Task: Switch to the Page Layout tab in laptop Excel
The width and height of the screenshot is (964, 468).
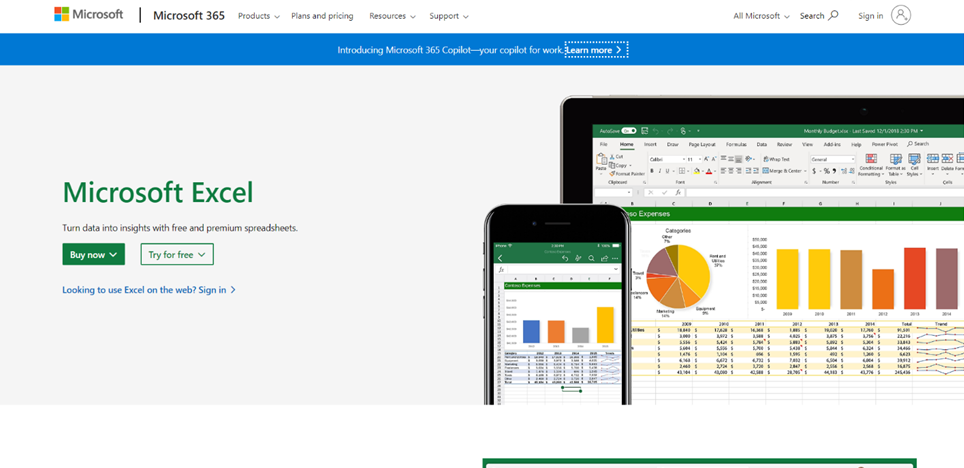Action: tap(702, 145)
